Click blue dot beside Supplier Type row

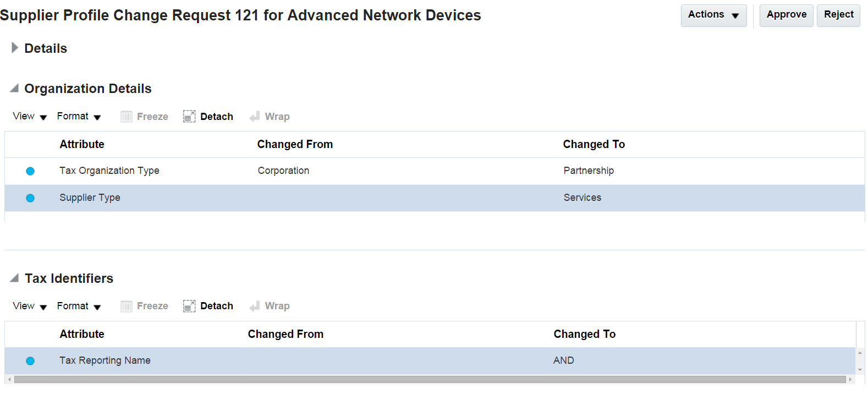[30, 198]
